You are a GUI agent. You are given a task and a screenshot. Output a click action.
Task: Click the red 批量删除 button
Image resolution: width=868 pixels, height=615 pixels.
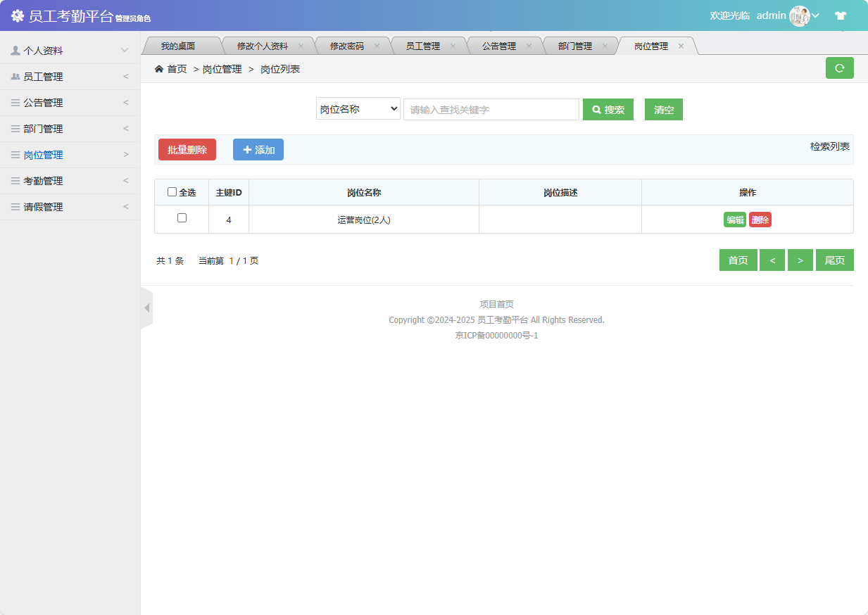coord(187,149)
